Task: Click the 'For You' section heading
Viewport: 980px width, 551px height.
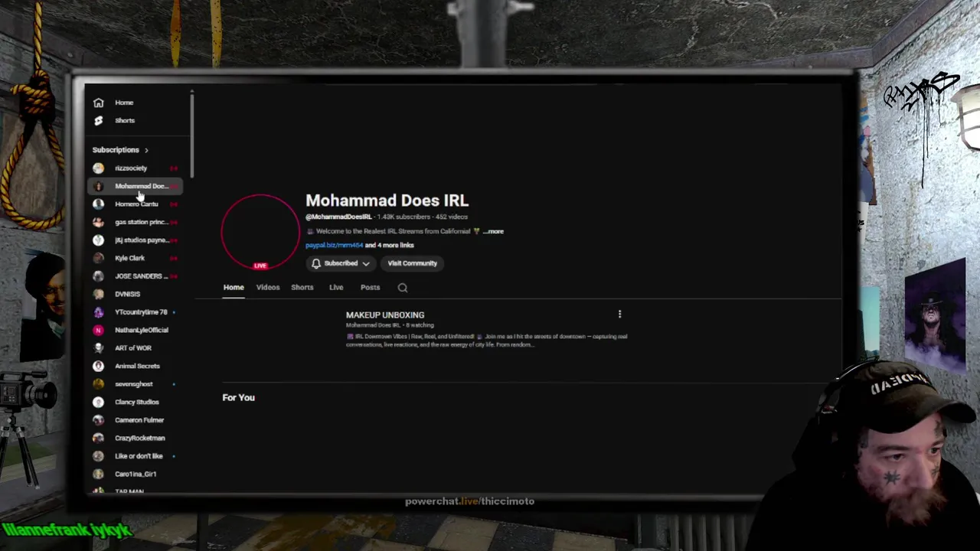Action: (x=239, y=397)
